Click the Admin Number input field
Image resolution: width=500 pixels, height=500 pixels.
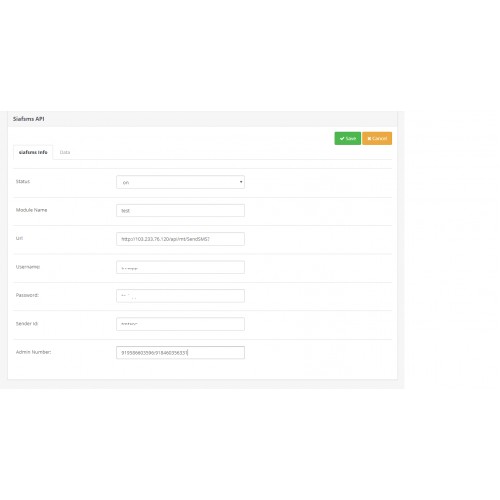click(x=180, y=353)
